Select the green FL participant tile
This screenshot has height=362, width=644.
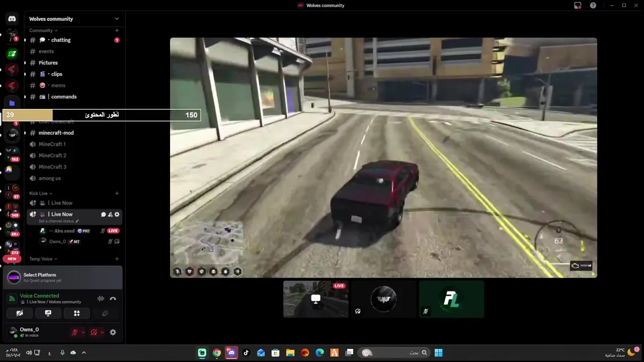point(451,299)
